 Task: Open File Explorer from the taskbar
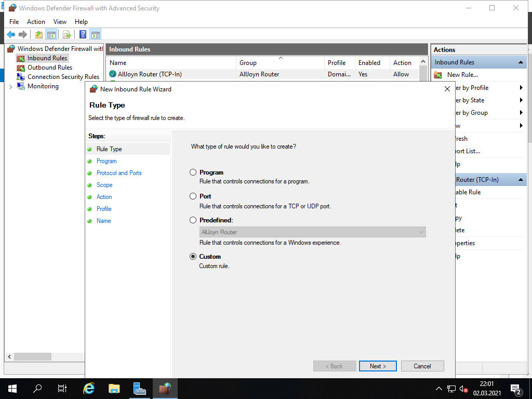pos(114,388)
